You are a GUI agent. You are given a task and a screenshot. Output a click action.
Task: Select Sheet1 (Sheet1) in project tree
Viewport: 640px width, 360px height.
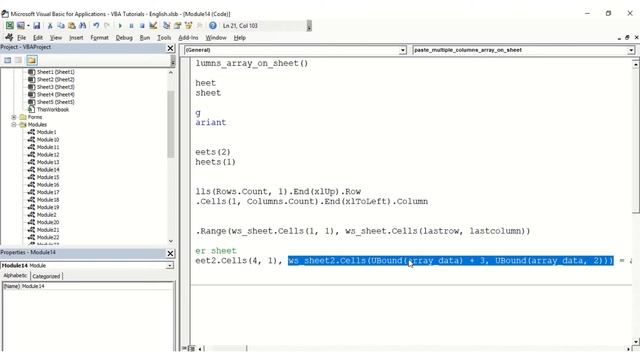point(56,72)
